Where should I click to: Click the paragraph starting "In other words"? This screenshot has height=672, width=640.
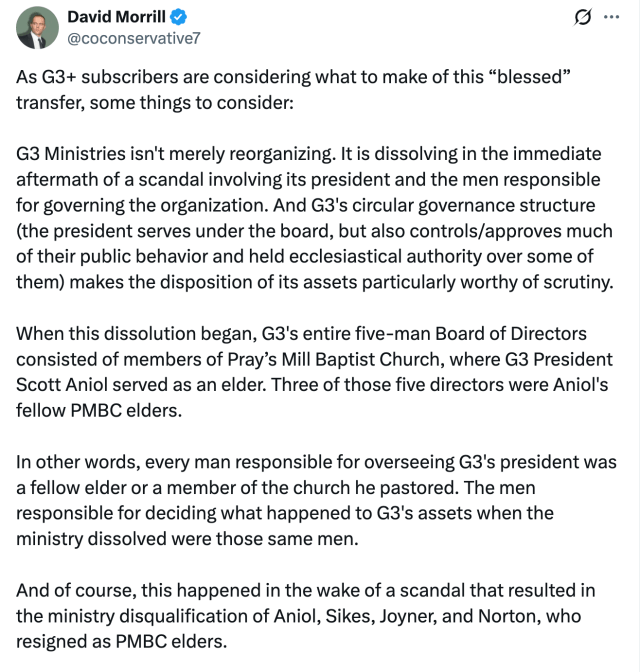316,500
